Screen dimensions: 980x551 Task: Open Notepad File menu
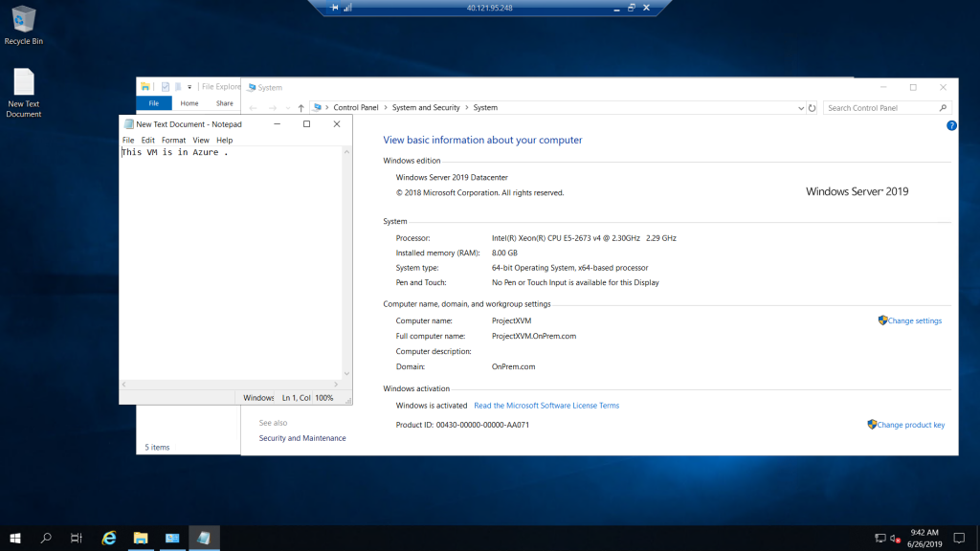pyautogui.click(x=128, y=140)
